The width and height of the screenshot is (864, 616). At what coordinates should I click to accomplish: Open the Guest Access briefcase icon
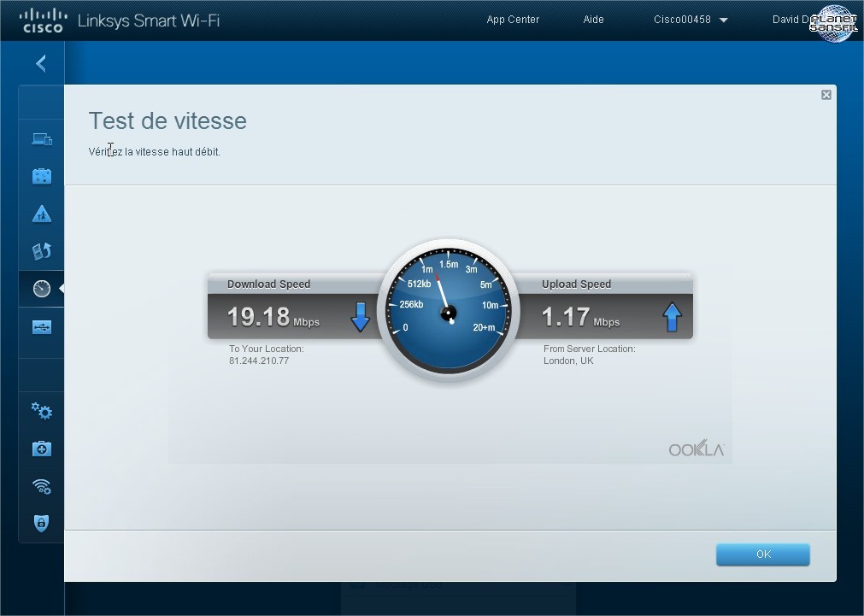[x=42, y=176]
